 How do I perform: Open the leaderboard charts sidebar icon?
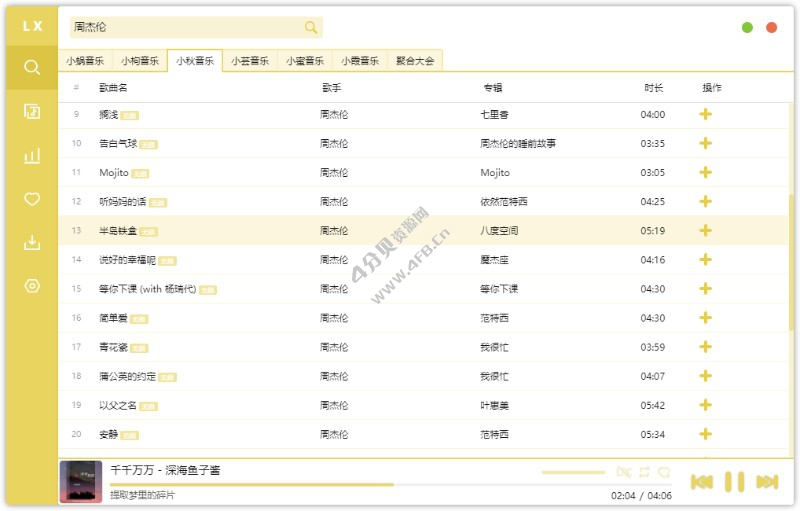point(32,155)
